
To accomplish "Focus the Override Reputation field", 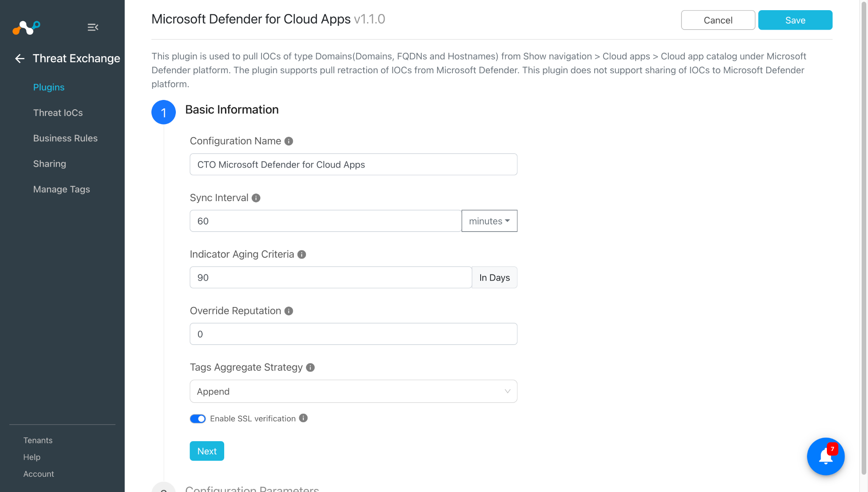I will click(x=353, y=334).
